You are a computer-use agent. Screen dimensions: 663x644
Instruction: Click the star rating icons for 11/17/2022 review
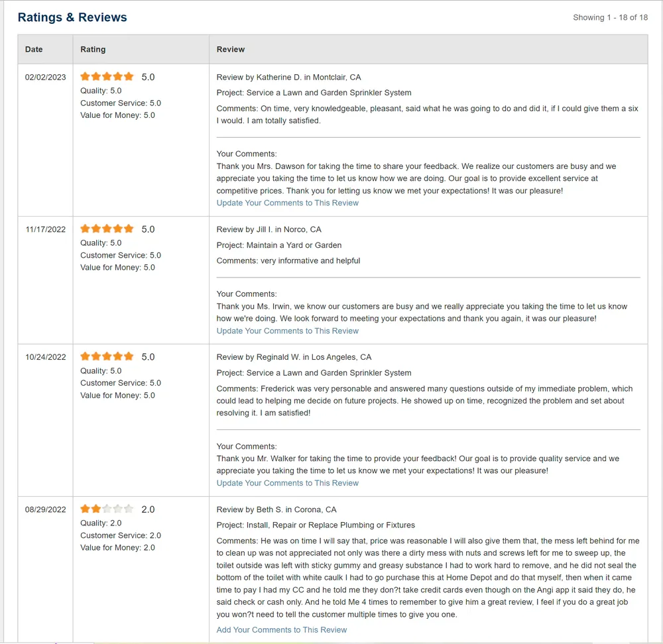click(107, 229)
